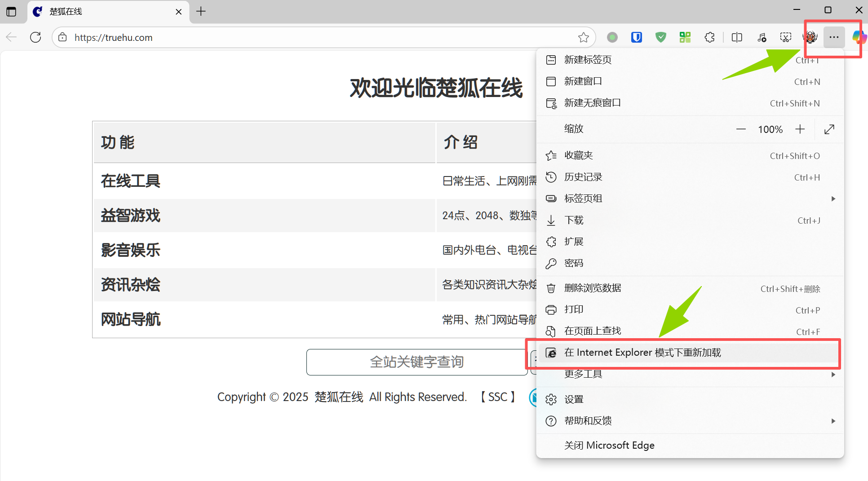Add page to favorites star icon
This screenshot has width=868, height=481.
[583, 37]
